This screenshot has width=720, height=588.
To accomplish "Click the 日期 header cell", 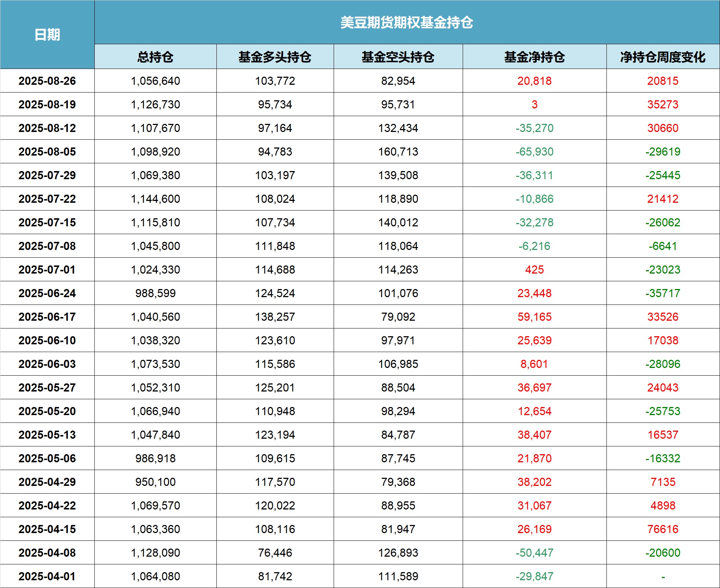I will [47, 35].
